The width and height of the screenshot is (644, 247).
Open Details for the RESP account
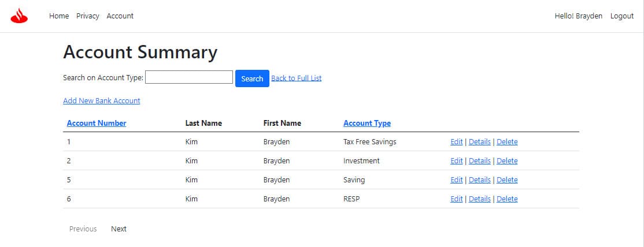480,199
